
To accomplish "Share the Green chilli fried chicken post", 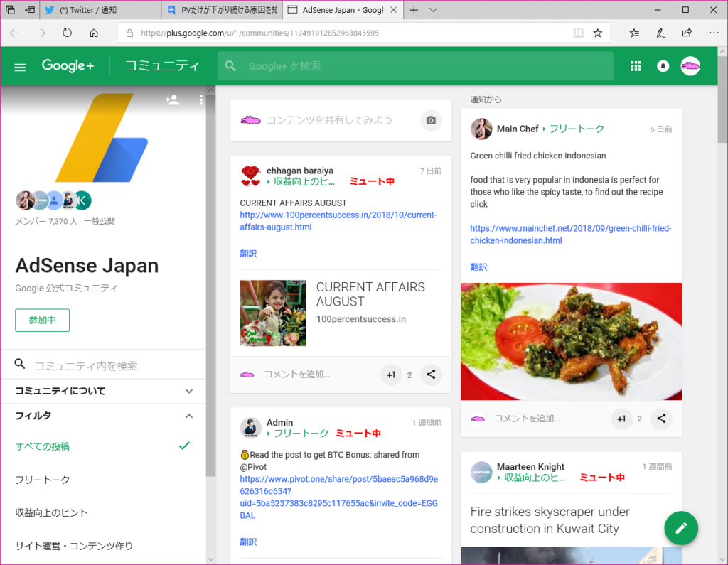I will click(661, 419).
